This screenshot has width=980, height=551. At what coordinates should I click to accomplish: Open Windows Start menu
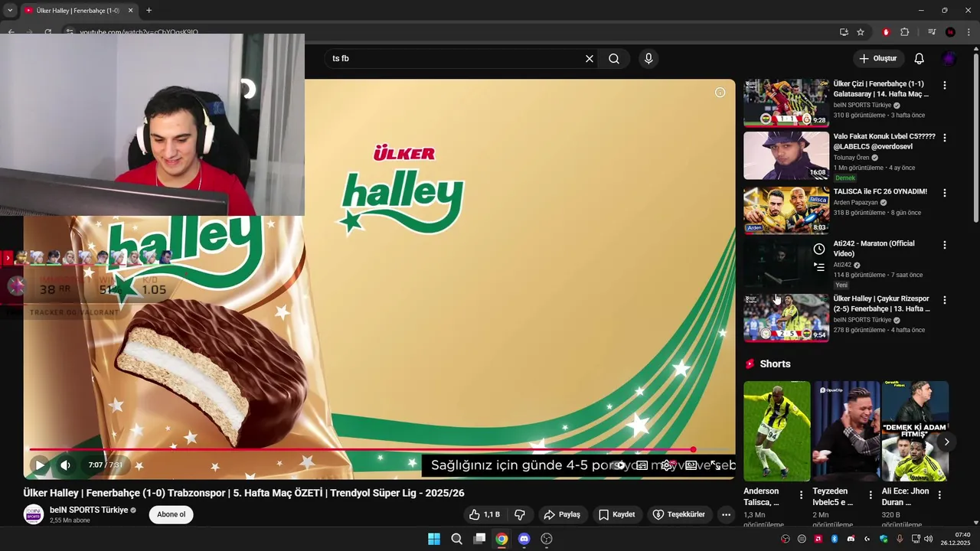434,539
